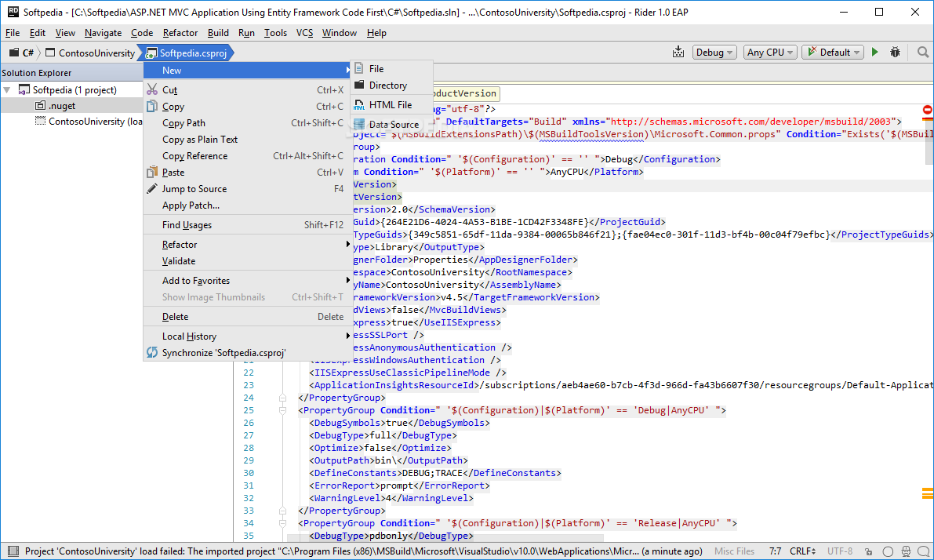Image resolution: width=934 pixels, height=560 pixels.
Task: Click the orange warning stripe marker
Action: (928, 493)
